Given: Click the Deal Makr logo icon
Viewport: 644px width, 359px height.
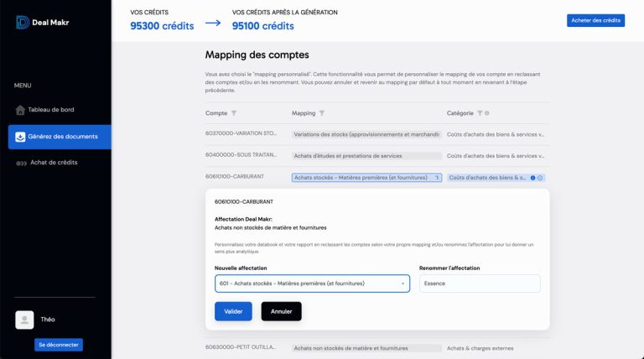Looking at the screenshot, I should point(23,23).
